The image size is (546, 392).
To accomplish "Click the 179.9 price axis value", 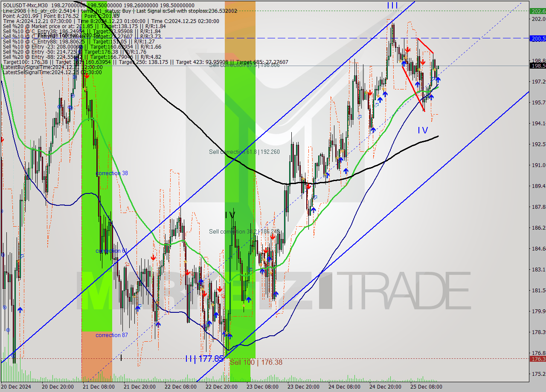I will 538,311.
